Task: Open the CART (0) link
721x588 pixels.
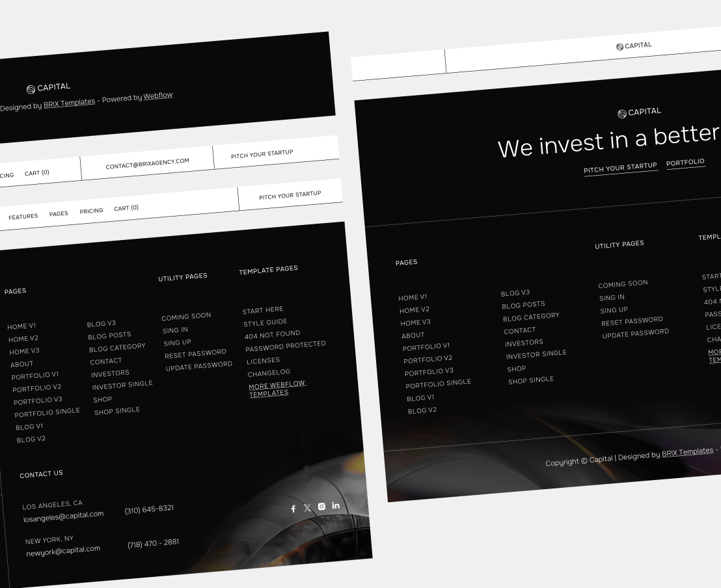Action: [x=126, y=208]
